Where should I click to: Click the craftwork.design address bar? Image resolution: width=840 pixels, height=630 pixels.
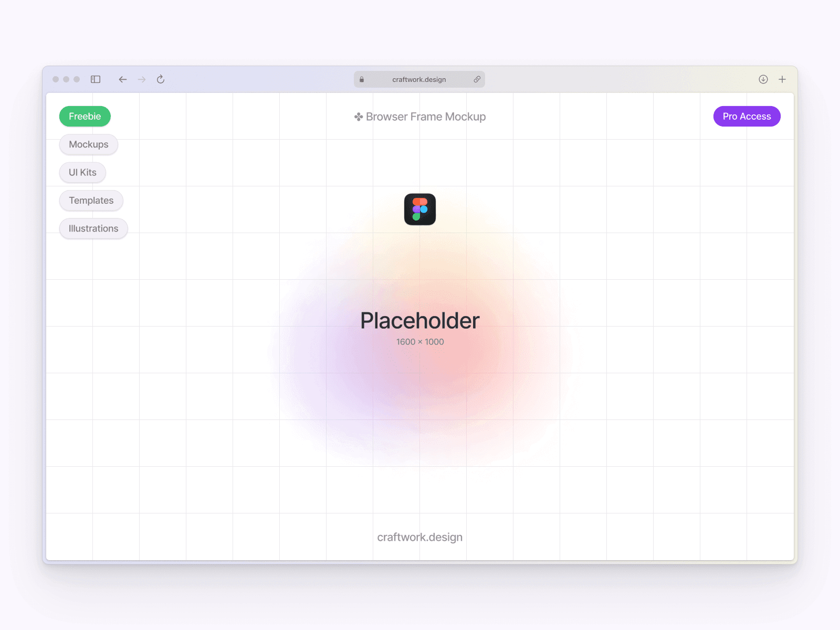coord(419,79)
